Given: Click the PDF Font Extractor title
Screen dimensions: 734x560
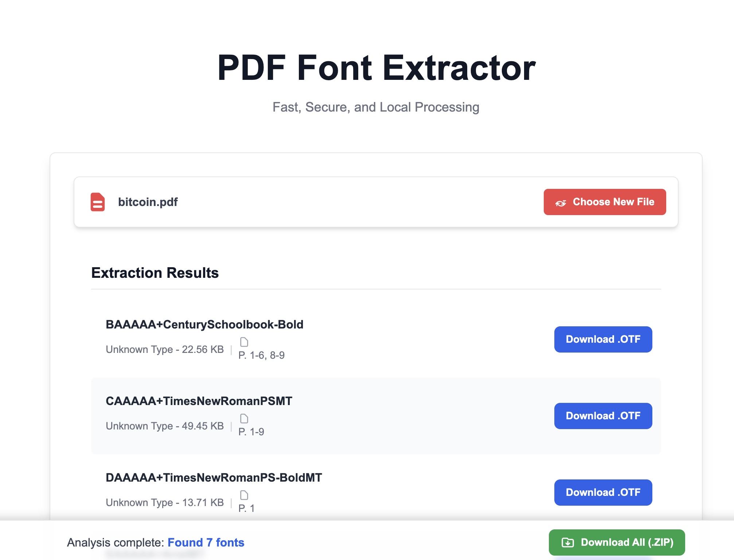Looking at the screenshot, I should pyautogui.click(x=376, y=68).
